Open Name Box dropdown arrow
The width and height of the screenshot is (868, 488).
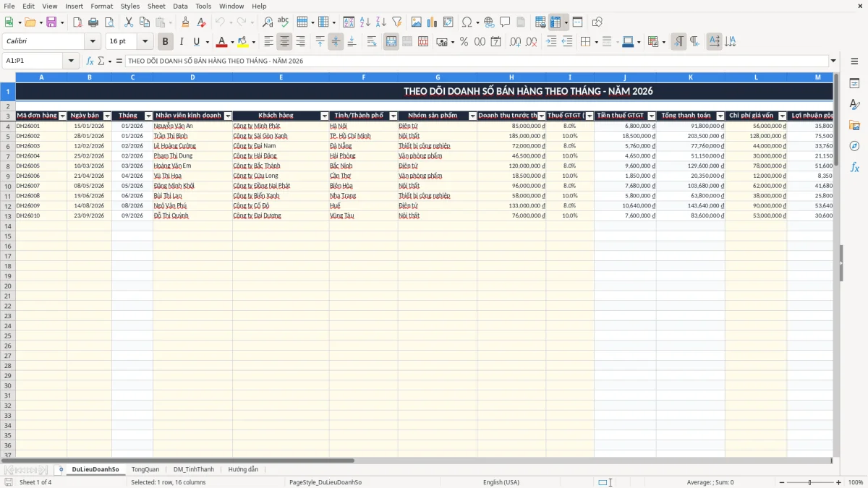pyautogui.click(x=71, y=61)
